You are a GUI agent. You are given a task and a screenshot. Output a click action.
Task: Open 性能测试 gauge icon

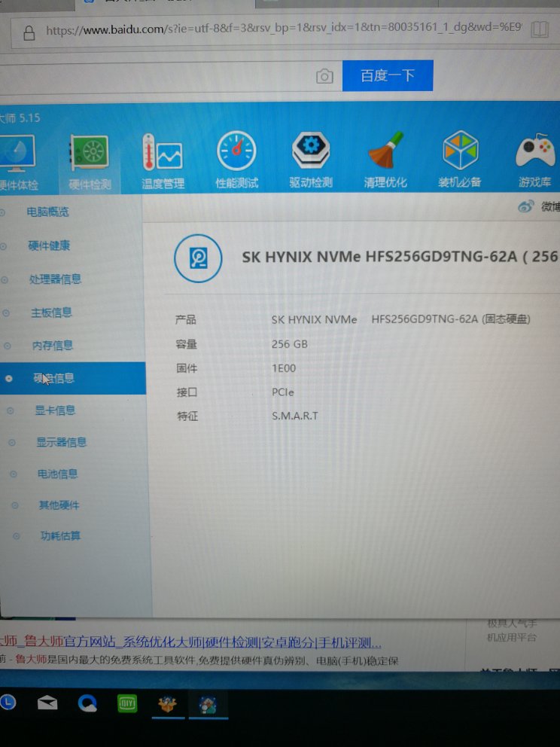click(x=236, y=151)
